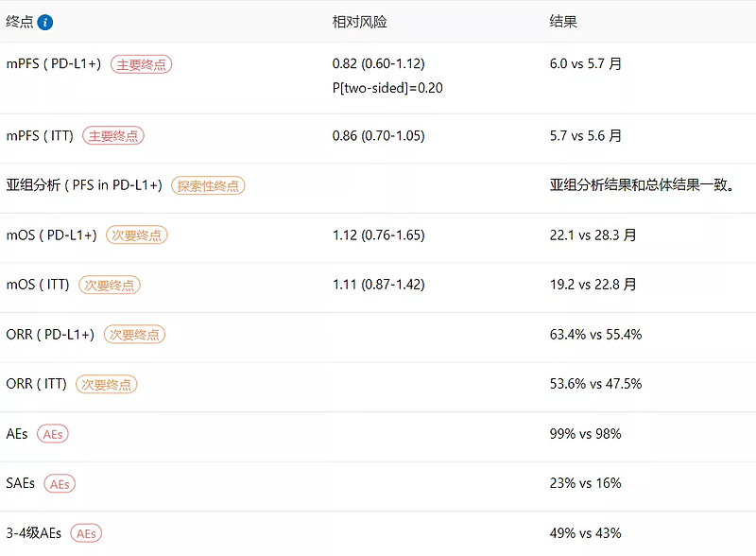Click the 次要终点 tag on ORR (ITT)
Image resolution: width=756 pixels, height=556 pixels.
tap(107, 384)
